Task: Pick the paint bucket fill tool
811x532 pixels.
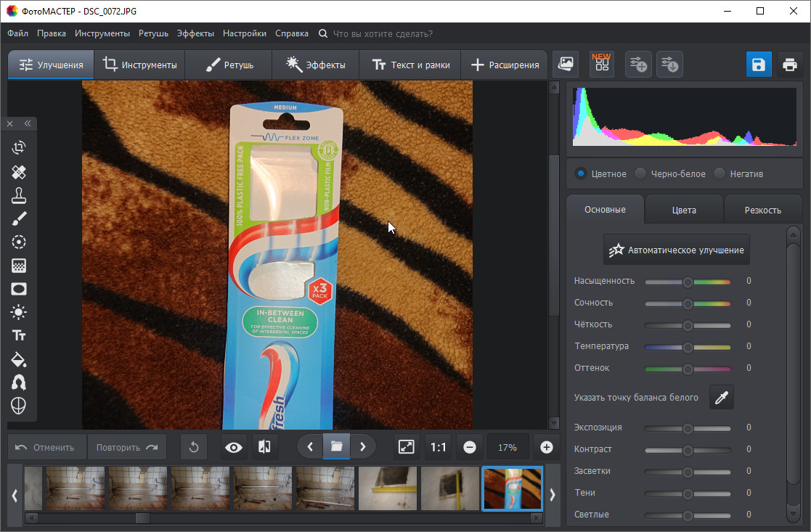Action: pyautogui.click(x=19, y=359)
